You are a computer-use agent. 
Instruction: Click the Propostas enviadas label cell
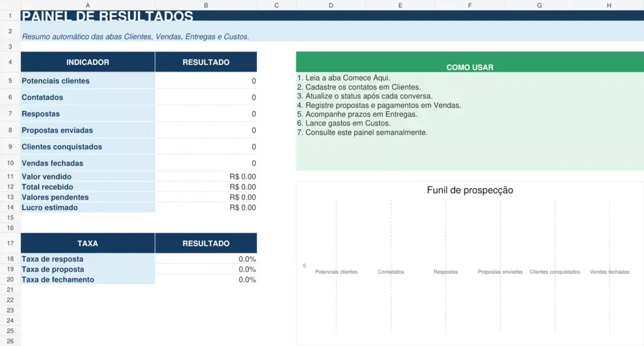click(x=88, y=130)
